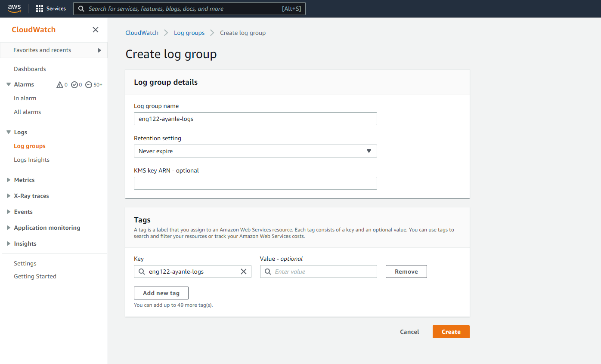The height and width of the screenshot is (364, 601).
Task: Focus the Log group name field
Action: 255,119
